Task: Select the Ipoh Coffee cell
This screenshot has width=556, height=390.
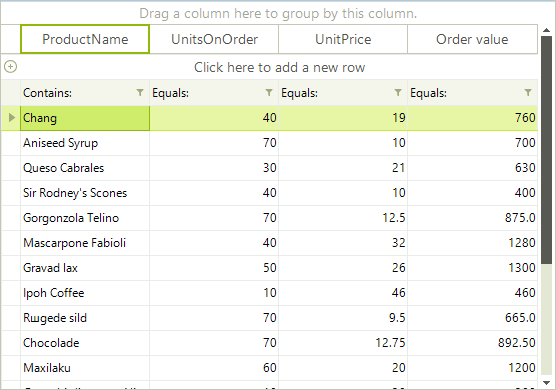Action: tap(85, 293)
